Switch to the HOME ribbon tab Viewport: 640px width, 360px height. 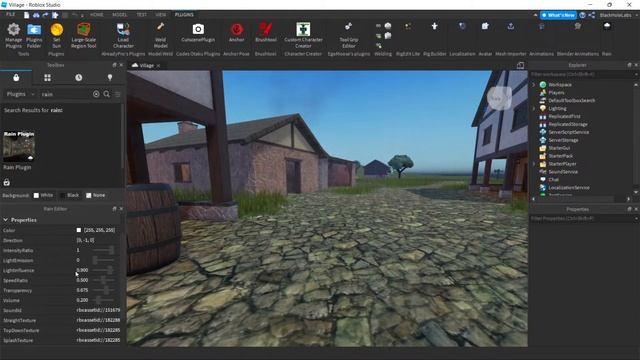tap(97, 15)
